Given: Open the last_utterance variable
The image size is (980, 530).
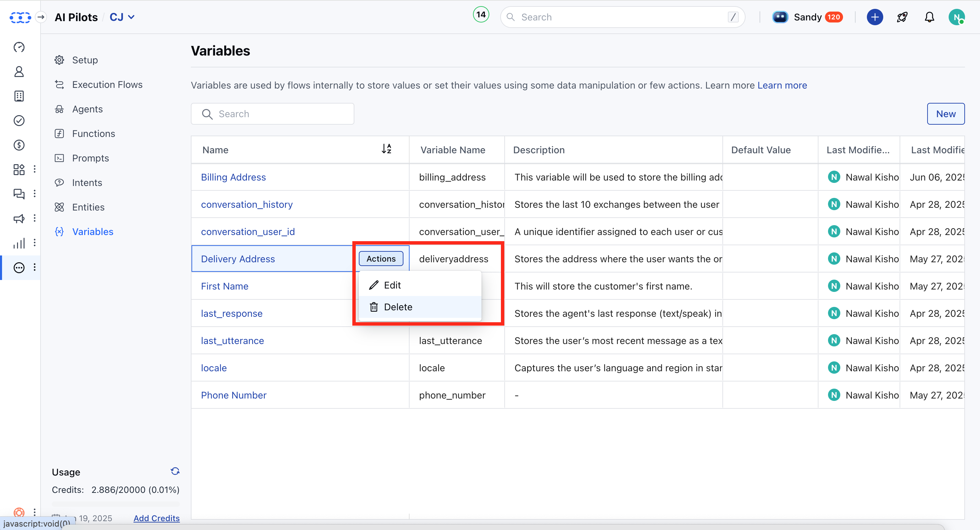Looking at the screenshot, I should (232, 341).
